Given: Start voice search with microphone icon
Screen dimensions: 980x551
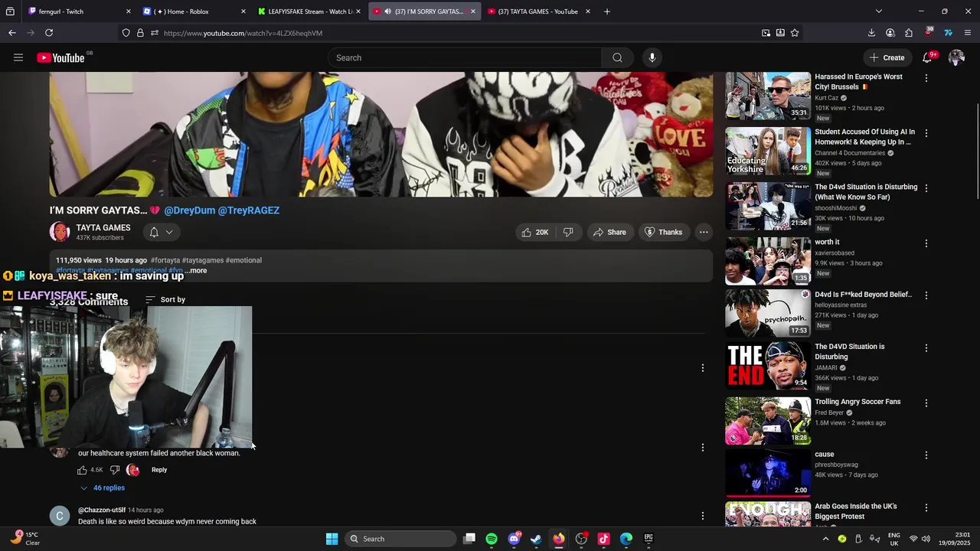Looking at the screenshot, I should point(652,57).
